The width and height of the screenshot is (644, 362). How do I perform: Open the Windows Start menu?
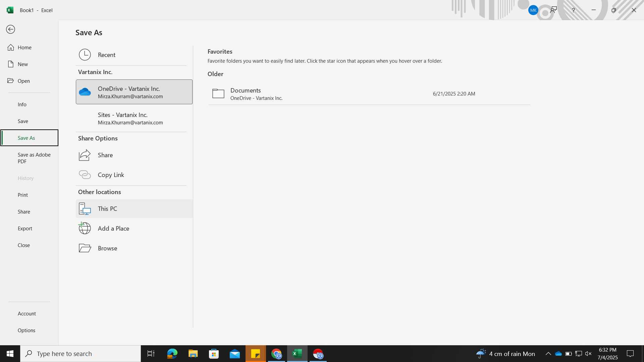(10, 354)
